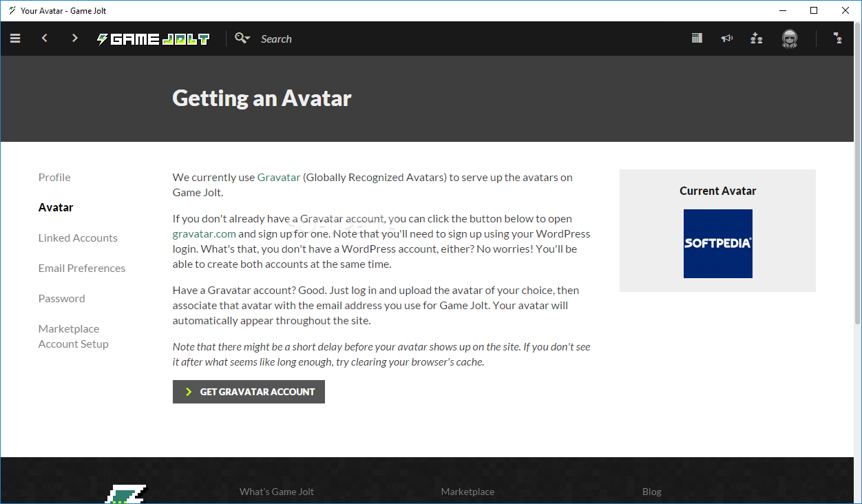Open Password settings
This screenshot has height=504, width=862.
coord(62,298)
